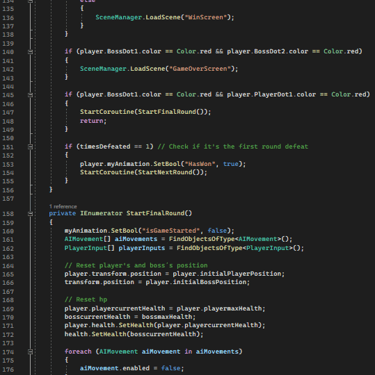Click the return keyword on line 148
Viewport: 375px width, 375px height.
coord(91,121)
